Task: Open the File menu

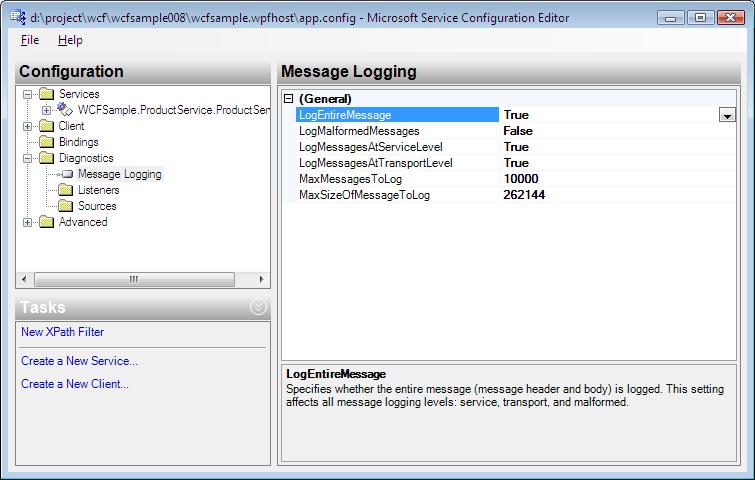Action: pos(30,40)
